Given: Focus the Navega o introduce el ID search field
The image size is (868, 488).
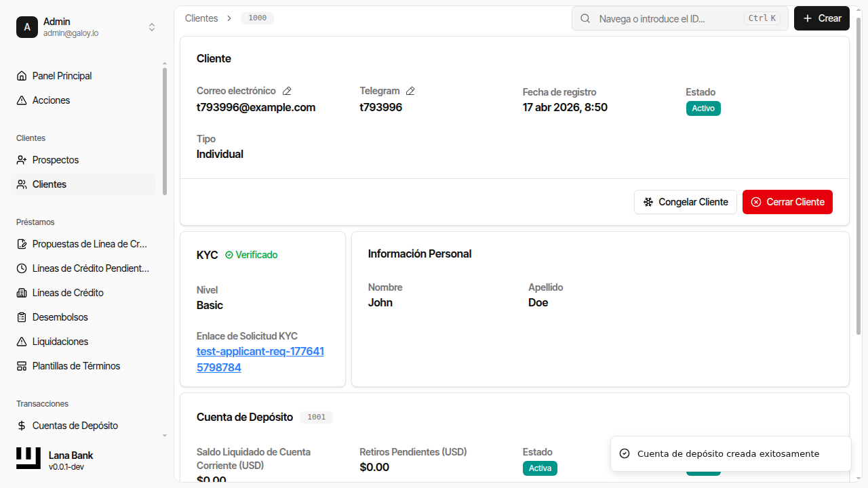Looking at the screenshot, I should click(668, 18).
